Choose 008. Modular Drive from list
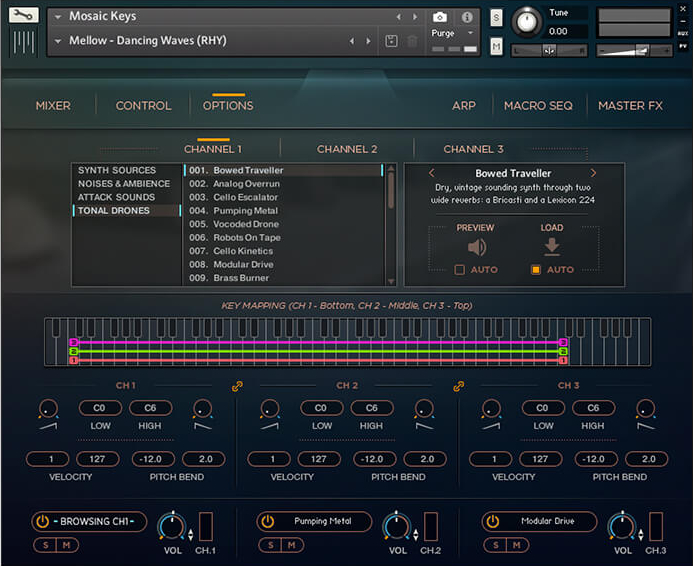 [x=285, y=265]
